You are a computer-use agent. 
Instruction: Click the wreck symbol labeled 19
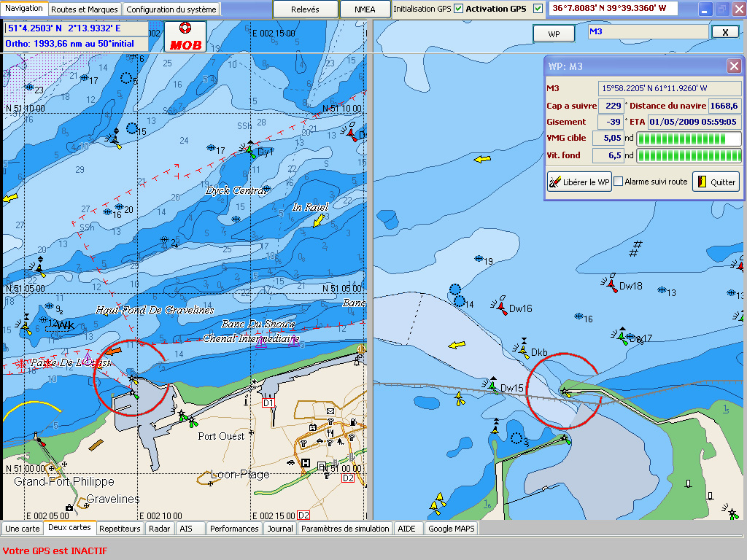click(x=479, y=260)
